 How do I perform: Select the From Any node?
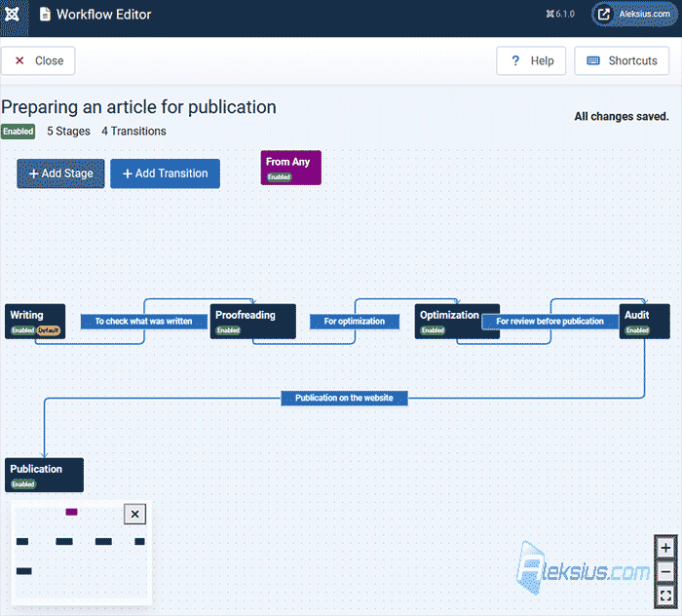pos(291,168)
